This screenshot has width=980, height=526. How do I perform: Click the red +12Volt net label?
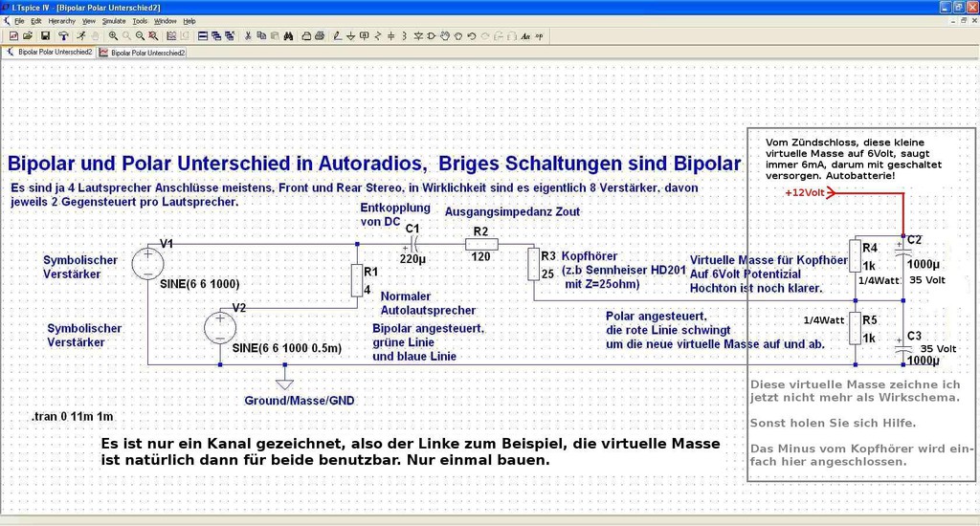pyautogui.click(x=805, y=192)
